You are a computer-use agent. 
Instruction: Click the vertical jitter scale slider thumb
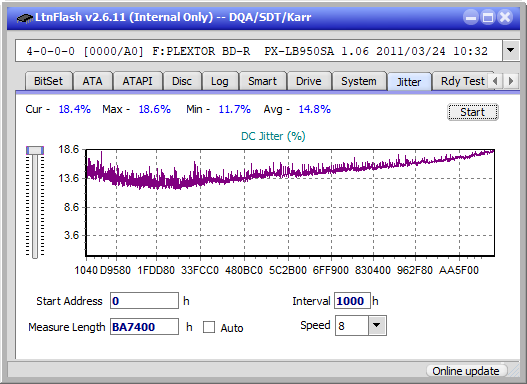[35, 150]
